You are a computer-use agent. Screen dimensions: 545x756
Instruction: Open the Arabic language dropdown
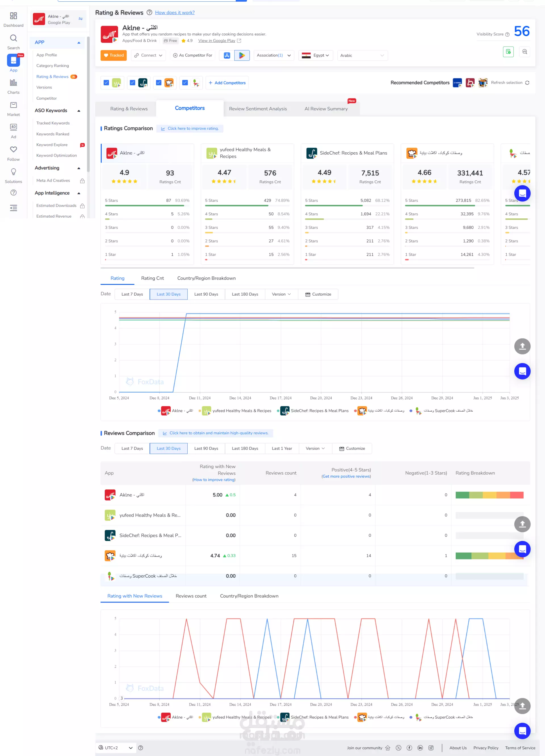coord(362,55)
